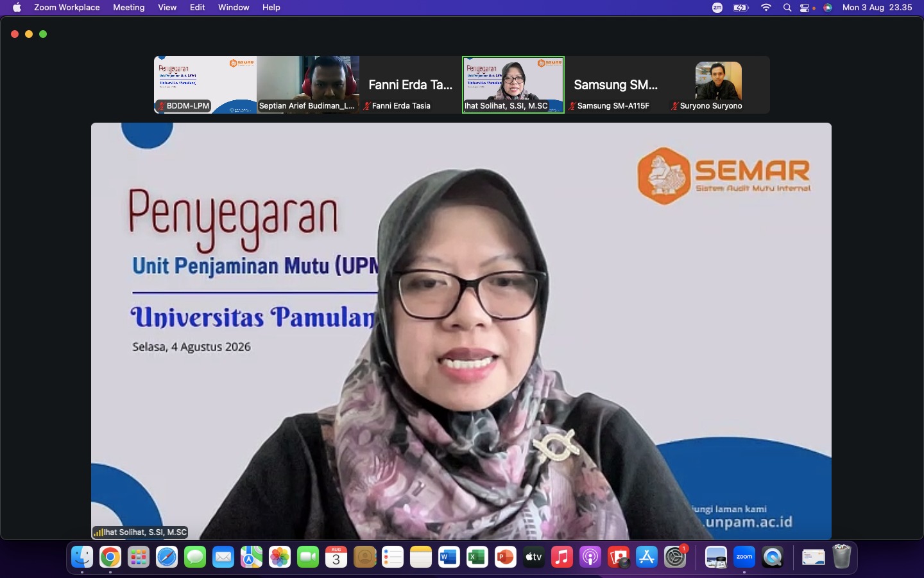Open the Apple TV app in dock
Screen dimensions: 924x578
534,557
